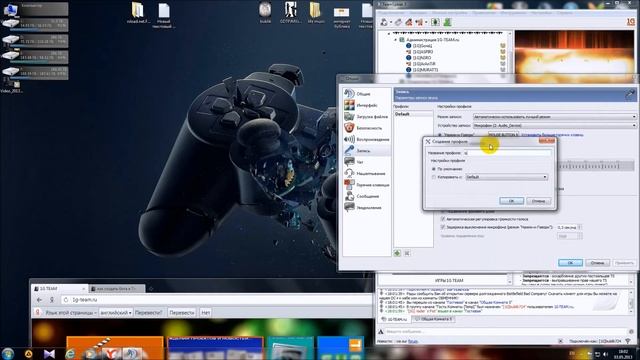Click delete profile X icon
Viewport: 640px width, 360px height.
[407, 253]
